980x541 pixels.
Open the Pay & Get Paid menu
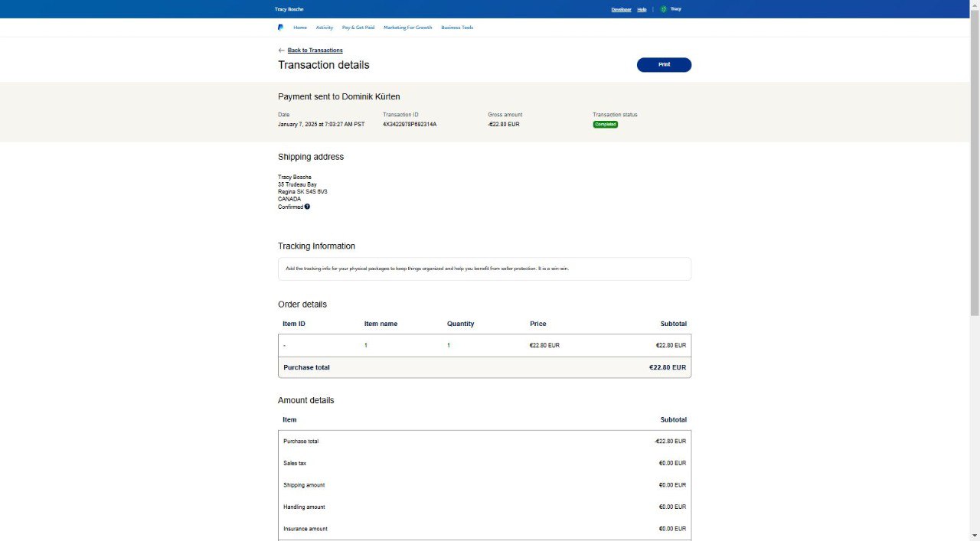pyautogui.click(x=358, y=28)
